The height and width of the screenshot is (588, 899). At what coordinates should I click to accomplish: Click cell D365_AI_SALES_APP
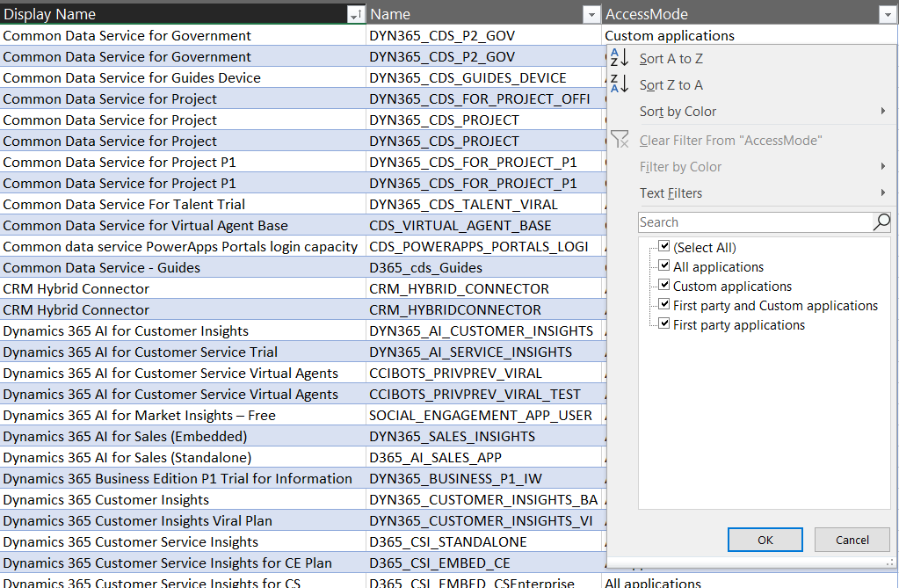pos(484,457)
